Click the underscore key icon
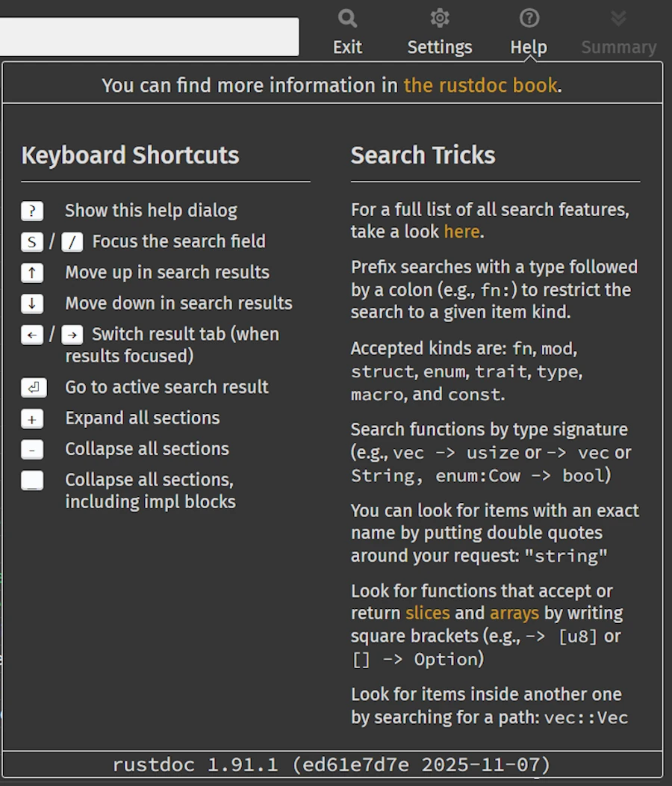Viewport: 672px width, 786px height. click(32, 480)
